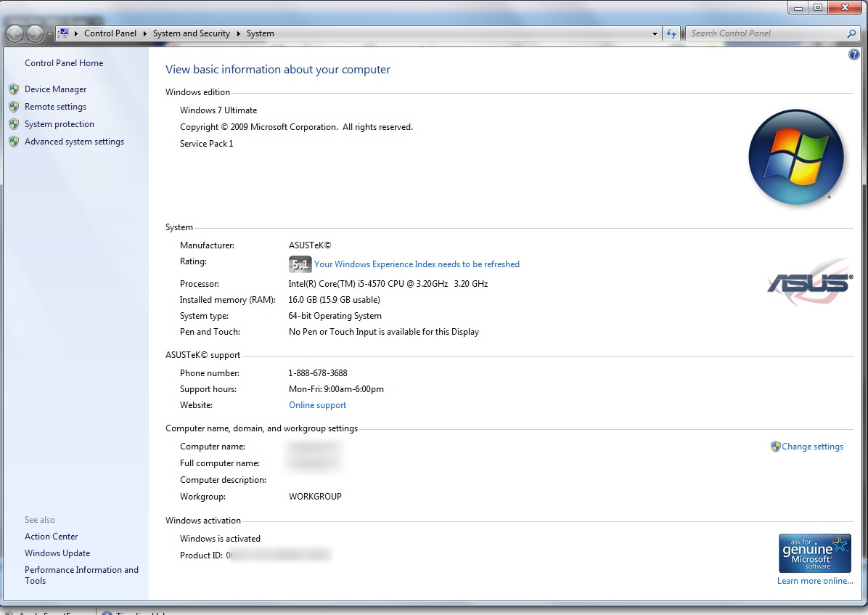Expand the breadcrumb arrow after System and Security
The image size is (868, 615).
[x=239, y=34]
